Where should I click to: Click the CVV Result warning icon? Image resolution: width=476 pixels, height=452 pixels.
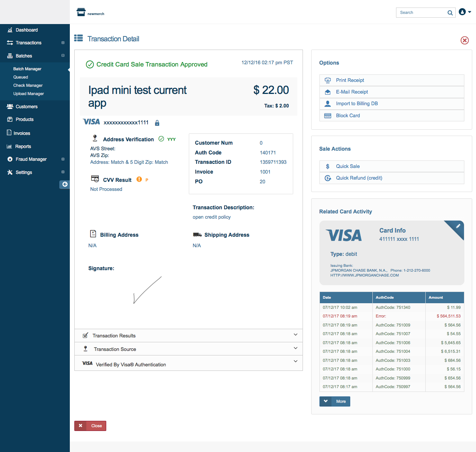139,180
